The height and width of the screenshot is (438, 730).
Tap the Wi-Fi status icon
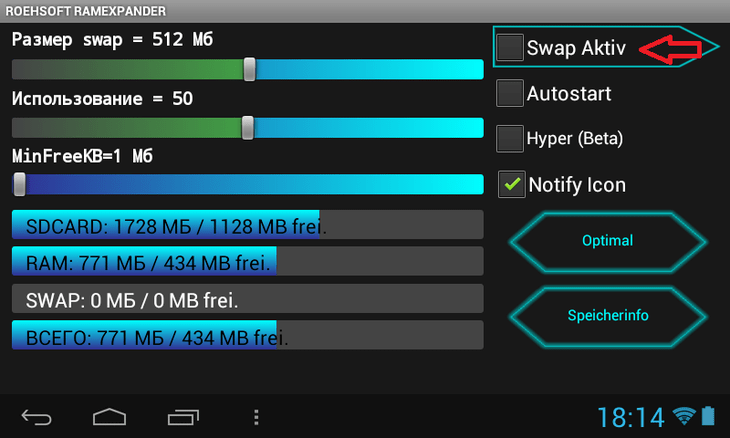click(684, 416)
